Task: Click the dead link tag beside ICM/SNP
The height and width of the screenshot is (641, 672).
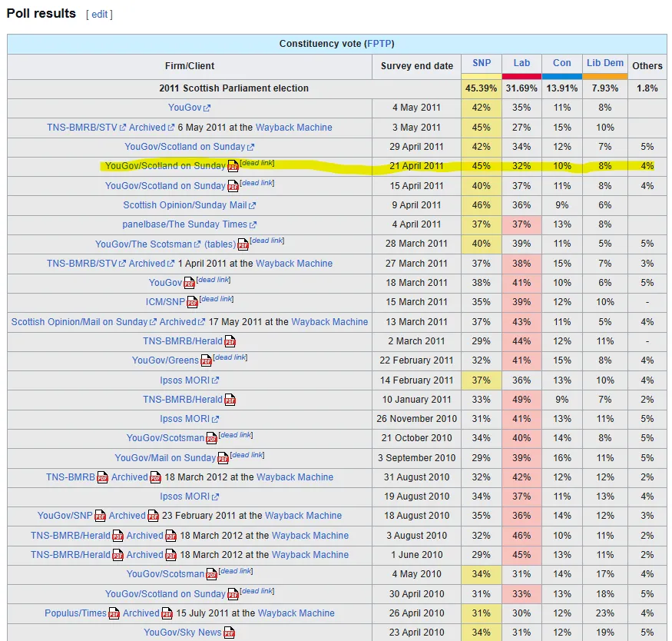Action: pyautogui.click(x=217, y=299)
